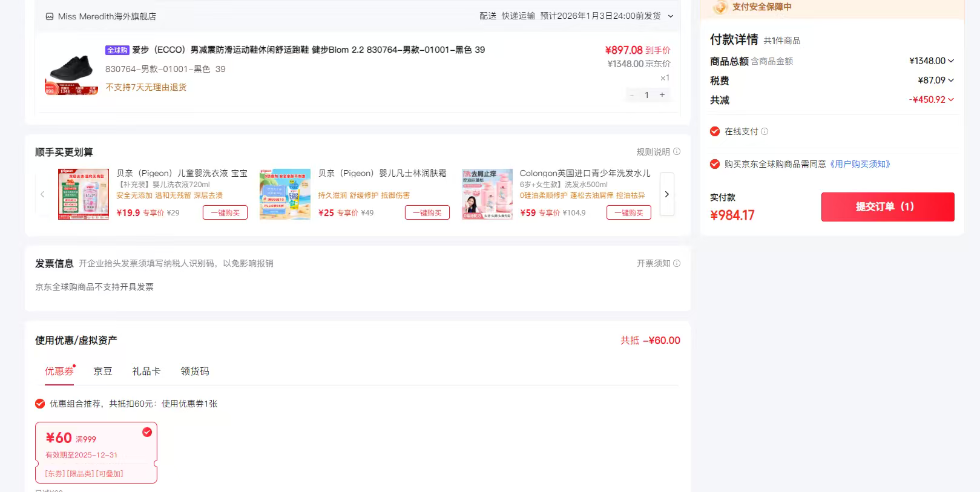980x492 pixels.
Task: Expand the 税费 ¥87.09 breakdown
Action: pos(951,80)
